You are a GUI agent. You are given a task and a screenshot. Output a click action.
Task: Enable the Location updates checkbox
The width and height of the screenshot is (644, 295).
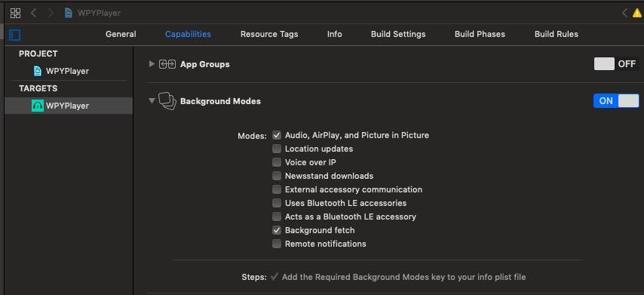pyautogui.click(x=277, y=149)
